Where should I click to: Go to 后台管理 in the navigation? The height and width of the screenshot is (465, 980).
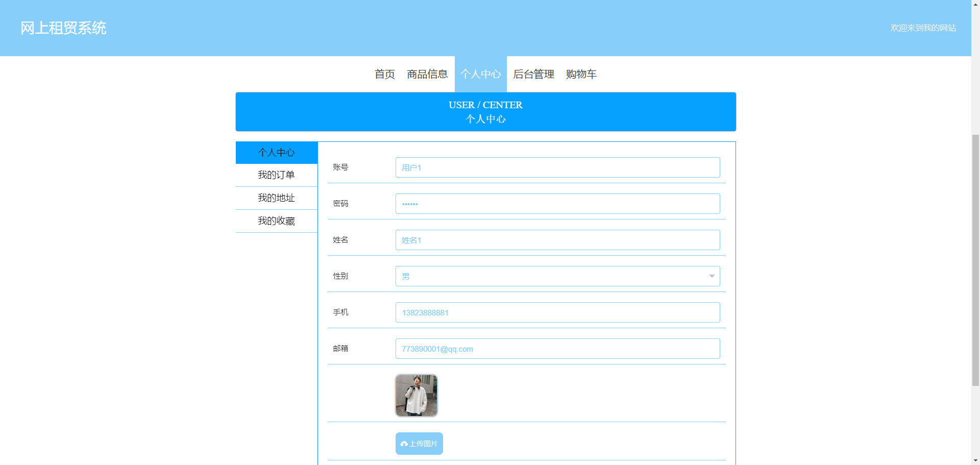pos(533,74)
